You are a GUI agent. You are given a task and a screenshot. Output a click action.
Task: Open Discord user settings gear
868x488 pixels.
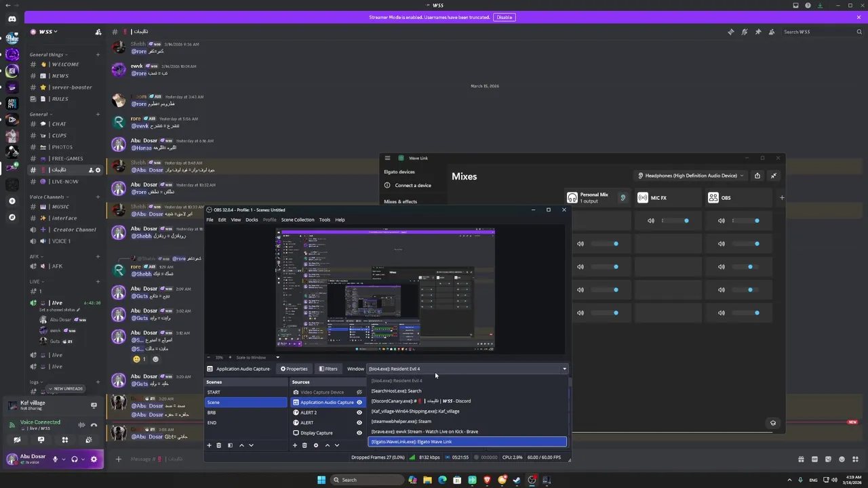click(x=94, y=459)
